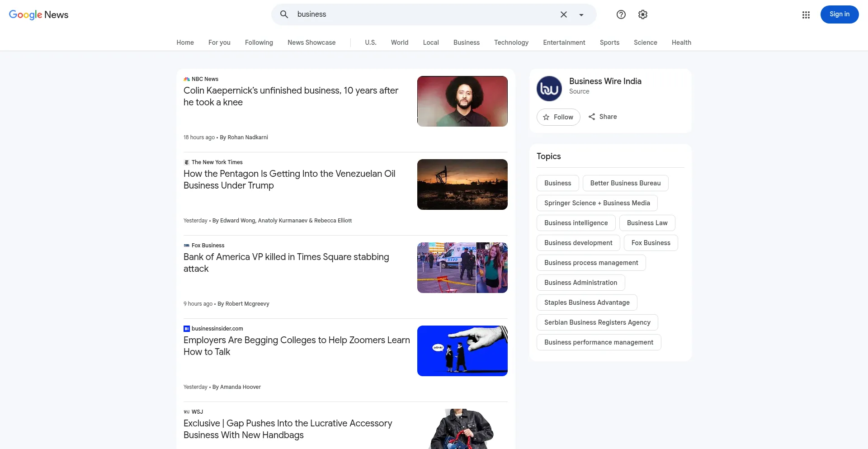Open the Local news section
Viewport: 868px width, 449px height.
coord(431,43)
